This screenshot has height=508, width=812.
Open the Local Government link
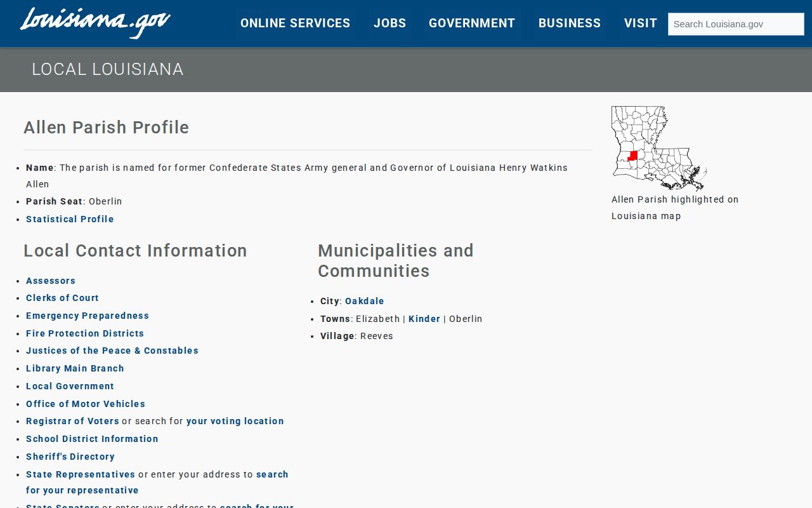pyautogui.click(x=70, y=386)
